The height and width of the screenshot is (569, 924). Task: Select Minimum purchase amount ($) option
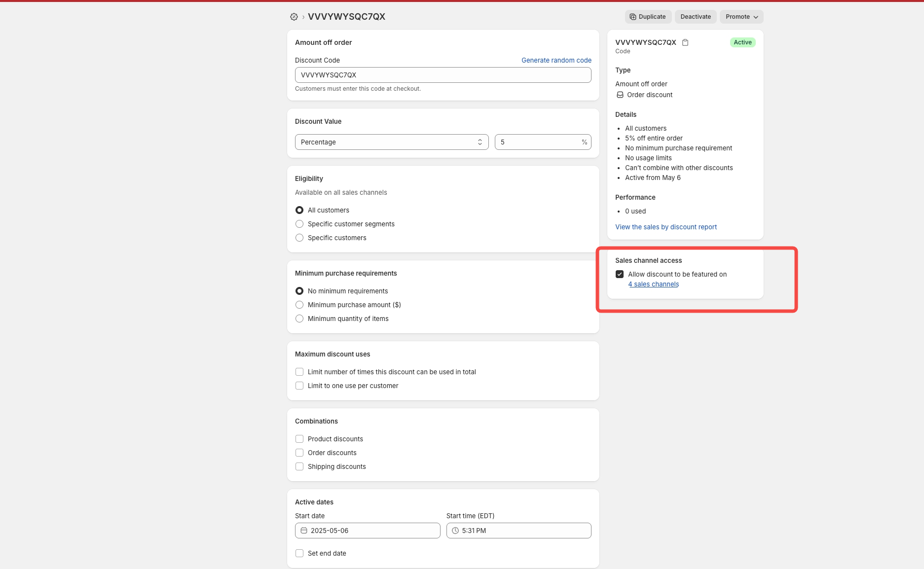click(x=299, y=305)
